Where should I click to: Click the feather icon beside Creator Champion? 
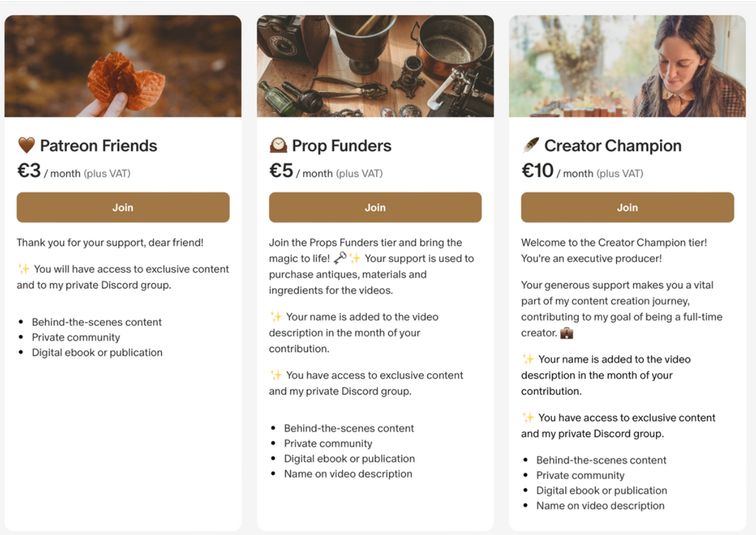[529, 145]
